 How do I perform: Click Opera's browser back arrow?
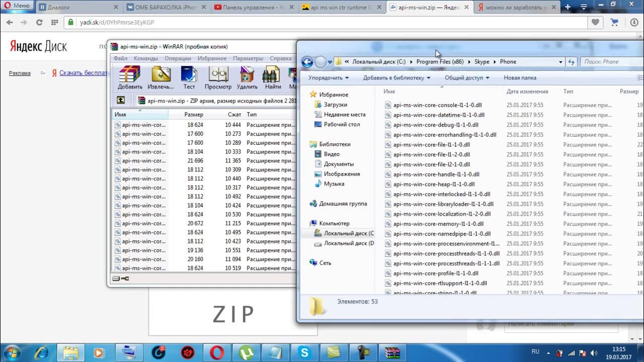coord(10,23)
